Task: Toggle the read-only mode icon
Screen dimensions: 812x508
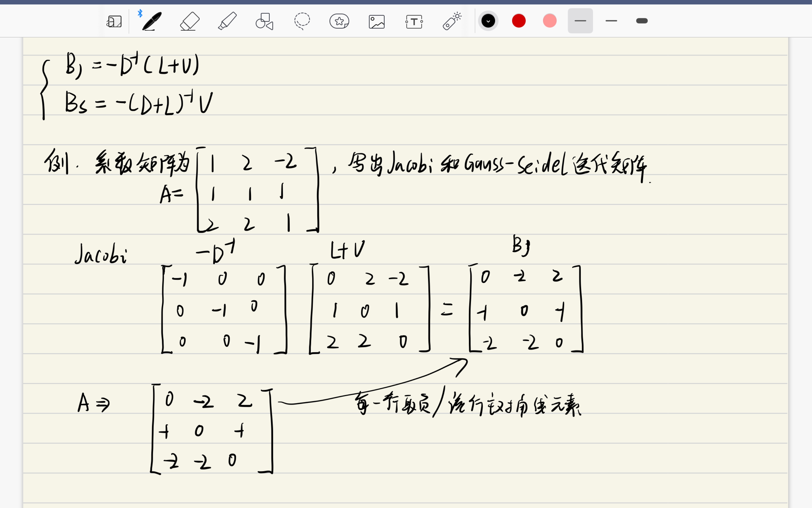Action: (x=114, y=21)
